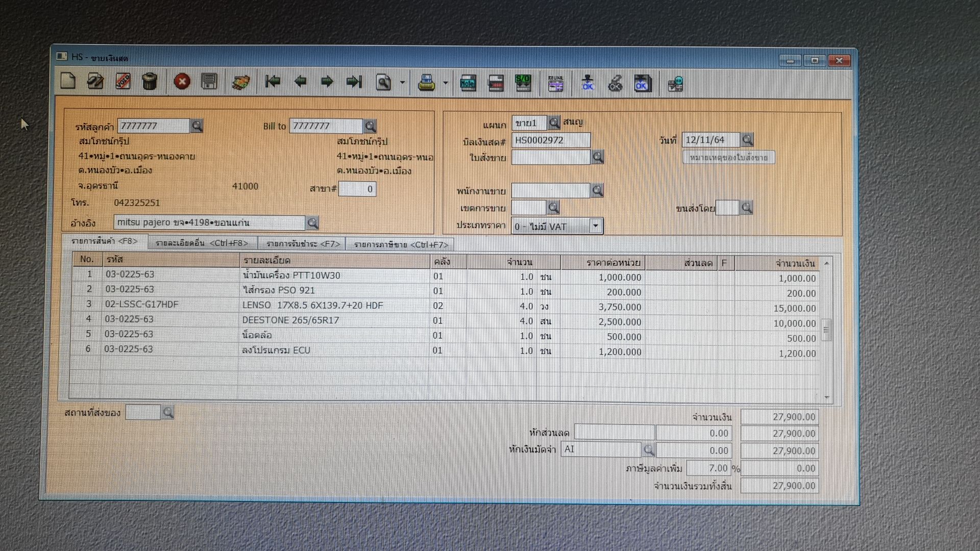Click the อ้างอิง reference input field
980x551 pixels.
point(209,222)
